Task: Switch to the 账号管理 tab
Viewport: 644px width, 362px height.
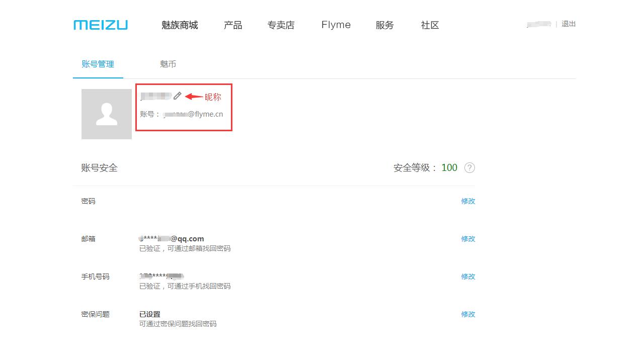Action: [x=98, y=64]
